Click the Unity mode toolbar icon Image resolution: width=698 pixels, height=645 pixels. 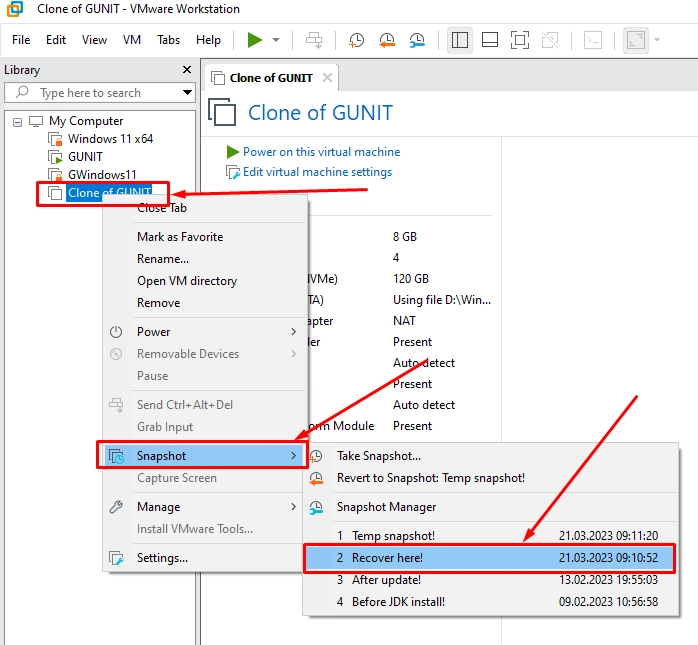(x=550, y=40)
